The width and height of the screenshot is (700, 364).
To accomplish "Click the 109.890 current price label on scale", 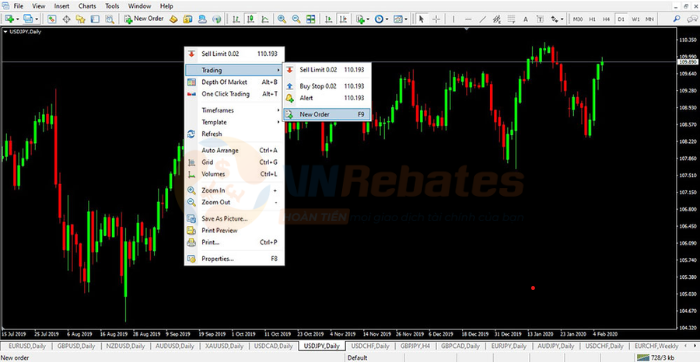I will [x=688, y=62].
